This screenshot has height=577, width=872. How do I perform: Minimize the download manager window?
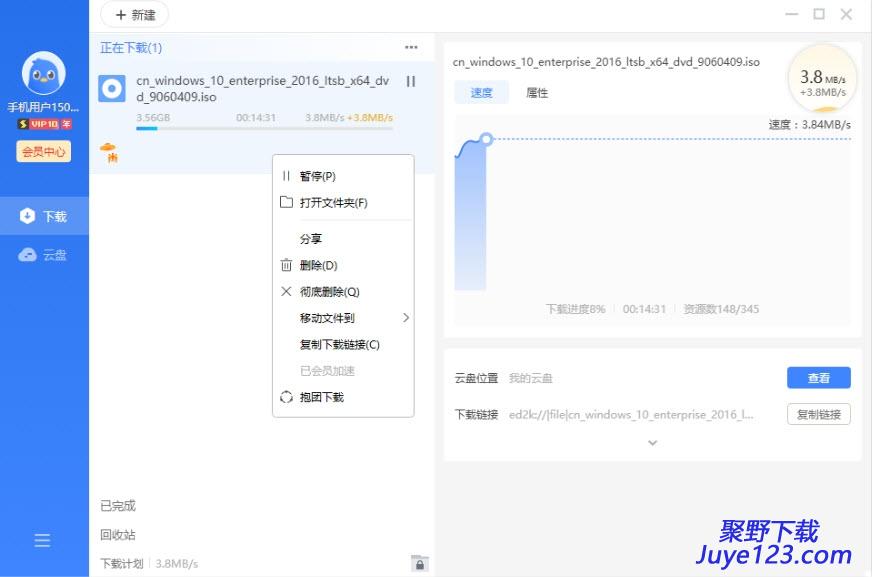pos(792,14)
